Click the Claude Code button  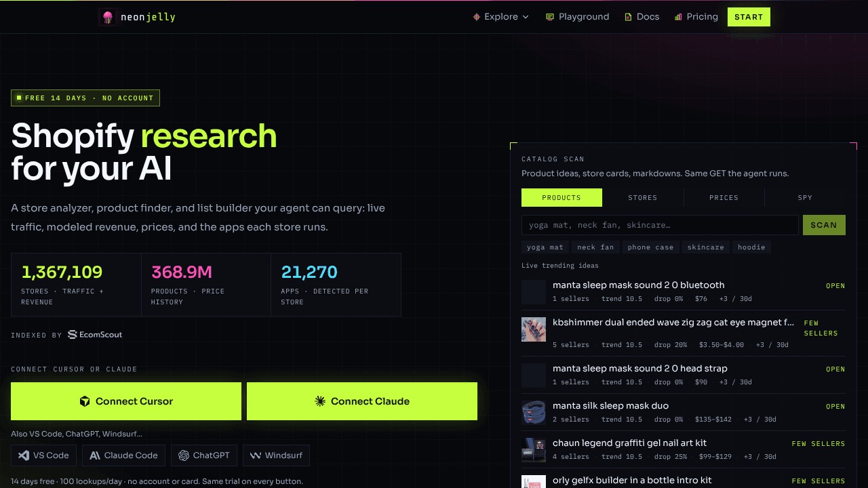tap(124, 455)
